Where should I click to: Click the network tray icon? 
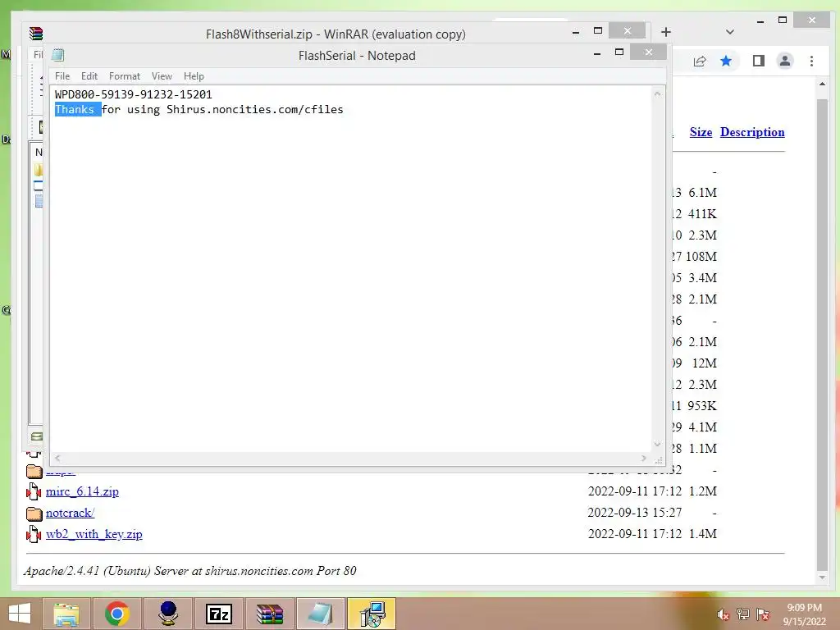pyautogui.click(x=743, y=614)
